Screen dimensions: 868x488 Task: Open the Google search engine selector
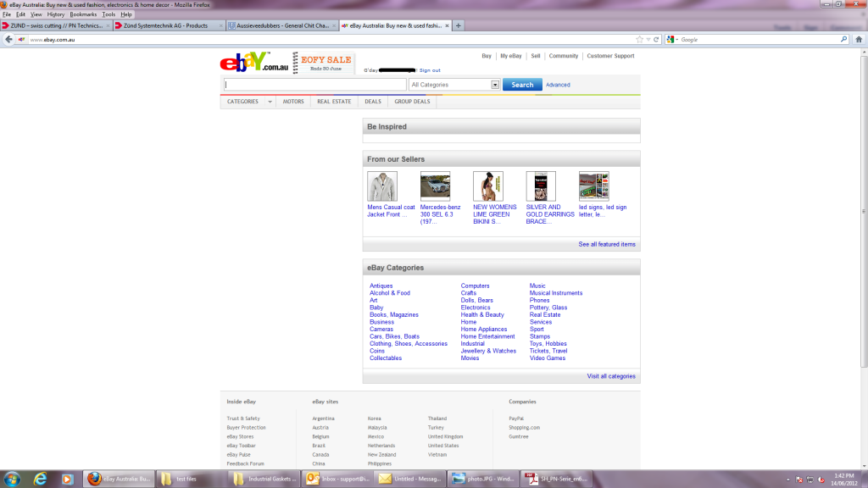672,39
